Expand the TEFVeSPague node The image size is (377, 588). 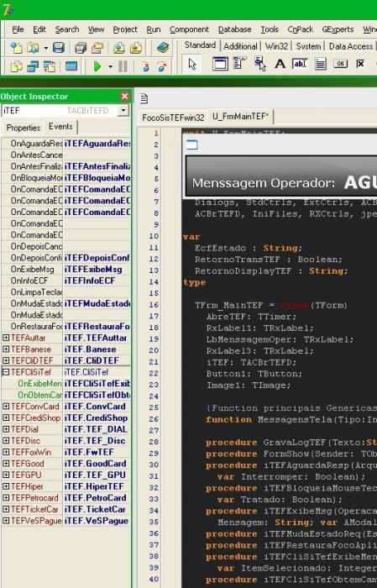pyautogui.click(x=6, y=521)
